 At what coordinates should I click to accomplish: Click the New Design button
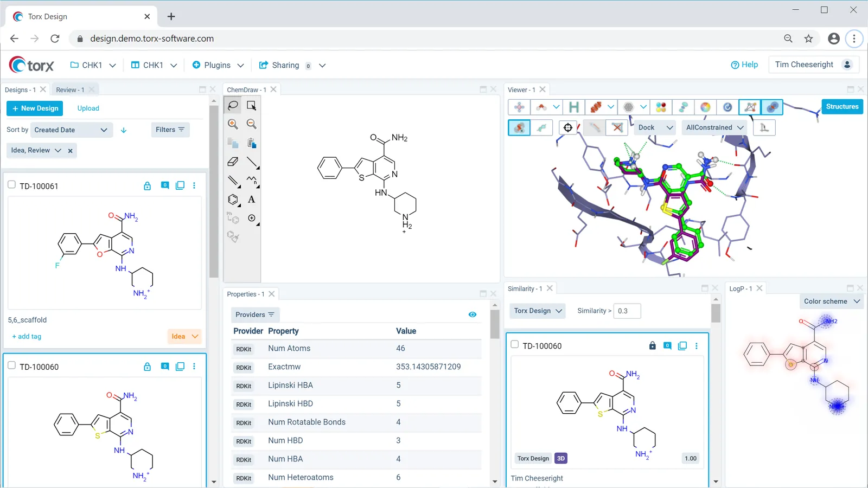(35, 108)
